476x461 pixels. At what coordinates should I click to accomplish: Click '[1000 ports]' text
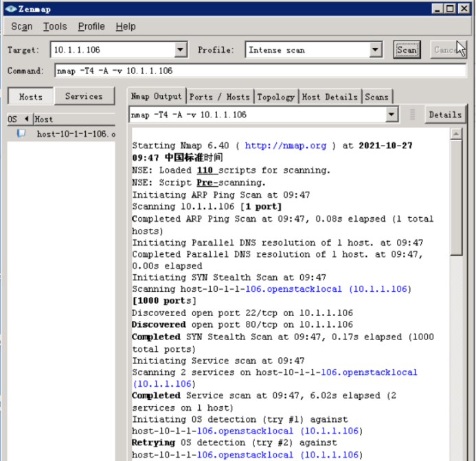164,301
